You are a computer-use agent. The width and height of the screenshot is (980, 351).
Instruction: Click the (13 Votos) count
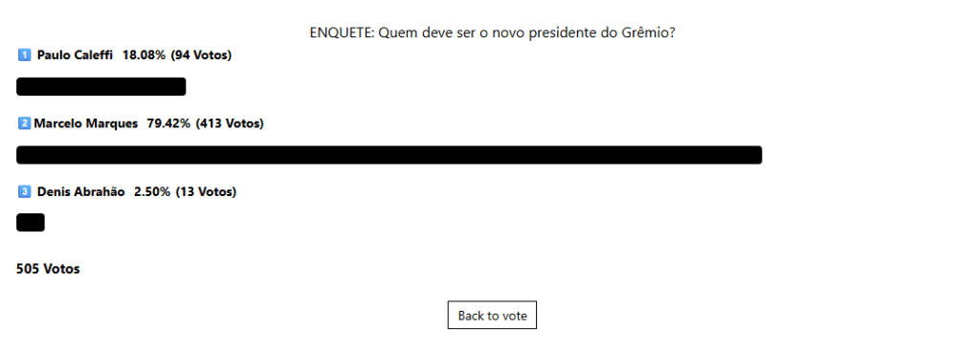(206, 191)
